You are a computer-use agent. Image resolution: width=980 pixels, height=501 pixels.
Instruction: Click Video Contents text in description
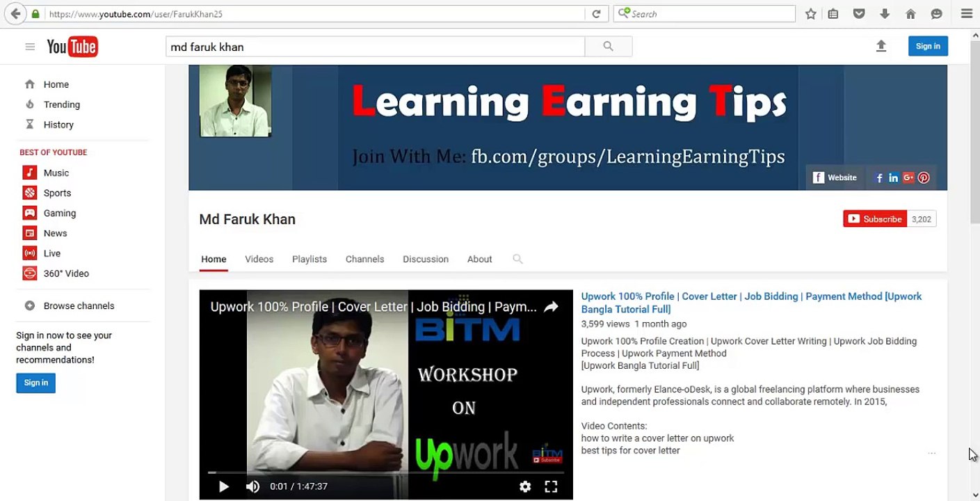(x=614, y=426)
